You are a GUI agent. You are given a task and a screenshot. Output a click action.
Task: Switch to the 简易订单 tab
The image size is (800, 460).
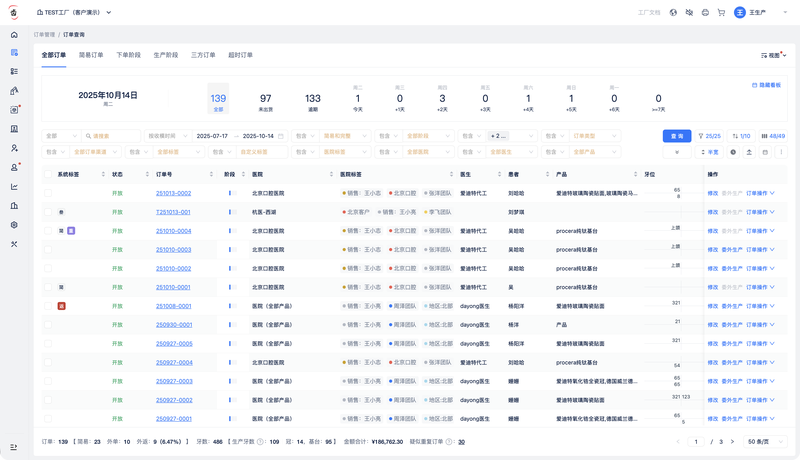pos(91,55)
